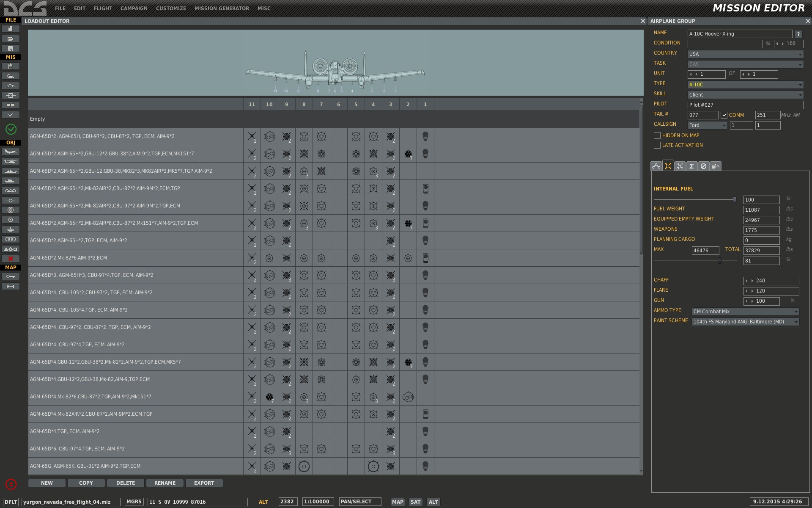Open the Campaign menu
Viewport: 812px width, 508px height.
(x=134, y=8)
